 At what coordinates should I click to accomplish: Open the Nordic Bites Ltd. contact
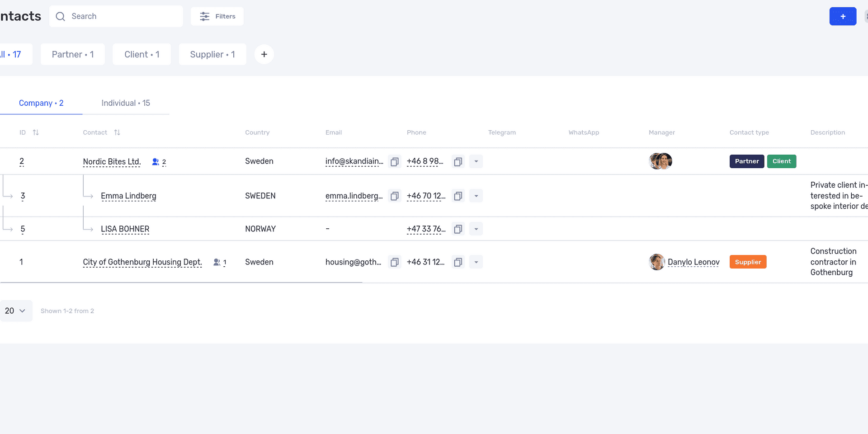coord(112,162)
